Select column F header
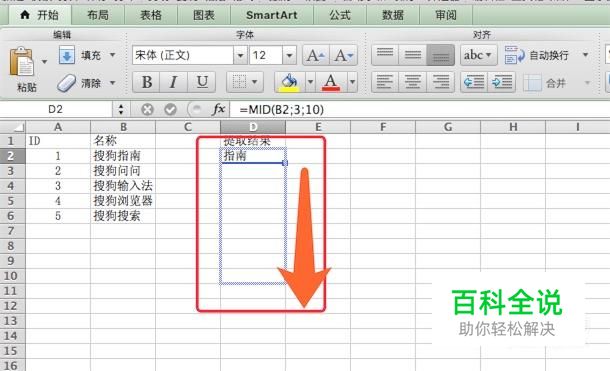Screen dimensions: 610x371 point(383,127)
